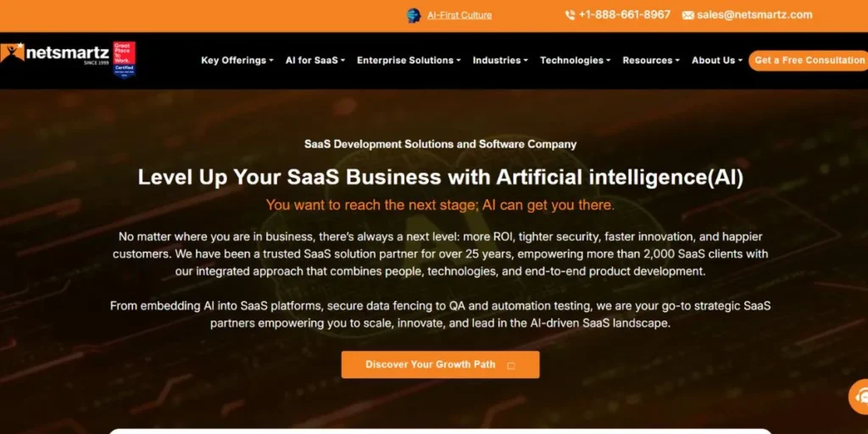
Task: Expand the Resources dropdown arrow
Action: (680, 61)
